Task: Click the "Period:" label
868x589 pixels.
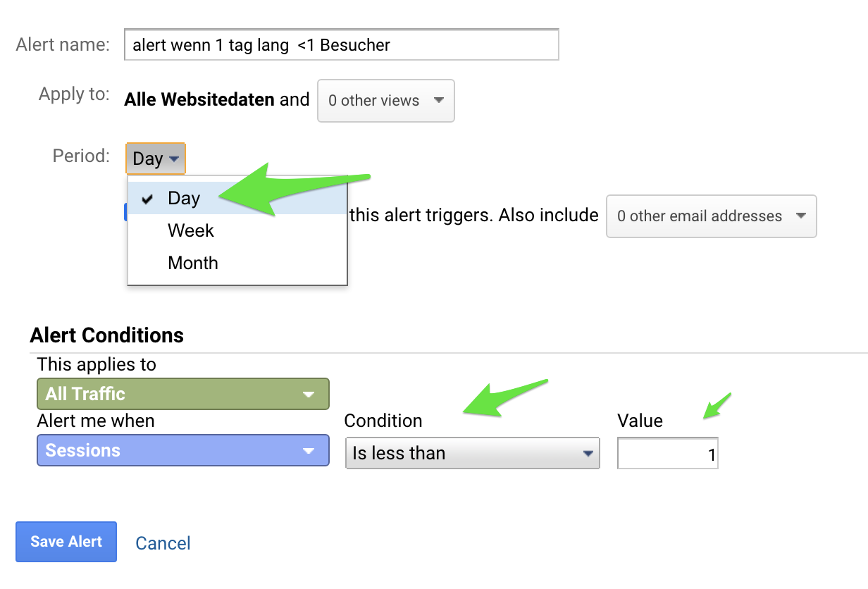Action: (x=81, y=156)
